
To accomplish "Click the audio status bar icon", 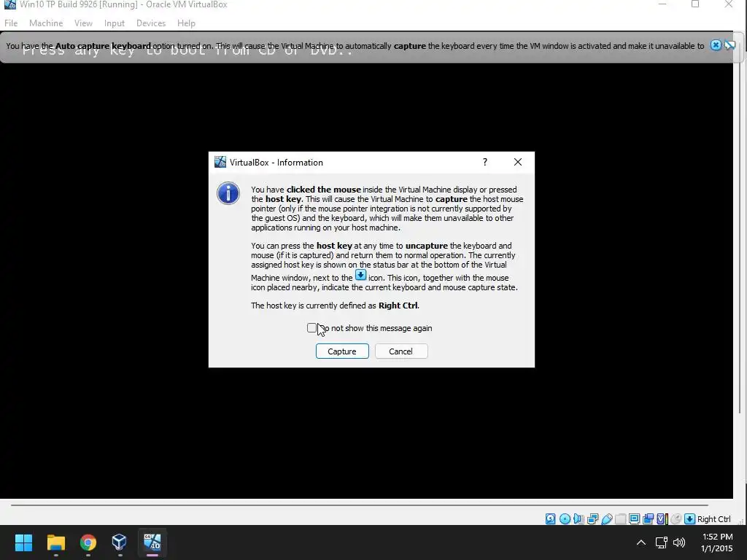I will click(x=578, y=519).
